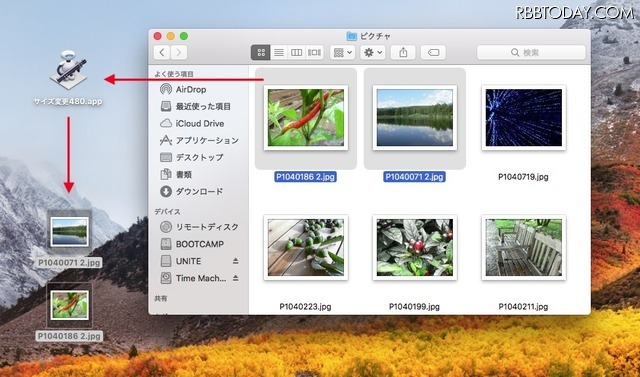This screenshot has width=640, height=377.
Task: Open デスクトップ in the sidebar
Action: [x=199, y=157]
